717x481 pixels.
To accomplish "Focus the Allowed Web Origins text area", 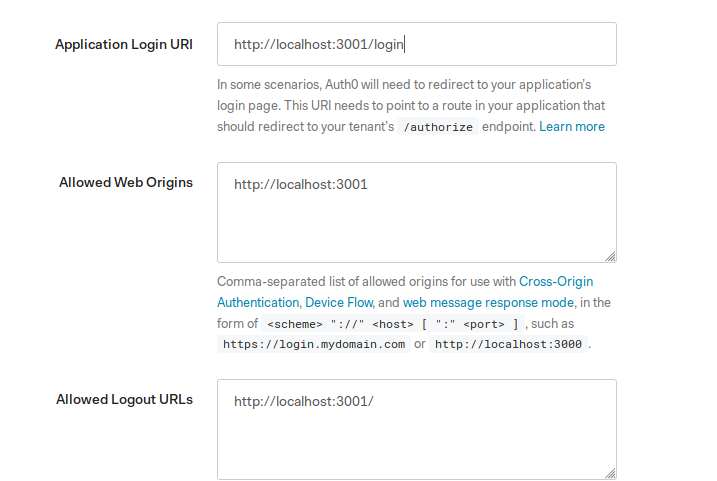I will click(417, 212).
